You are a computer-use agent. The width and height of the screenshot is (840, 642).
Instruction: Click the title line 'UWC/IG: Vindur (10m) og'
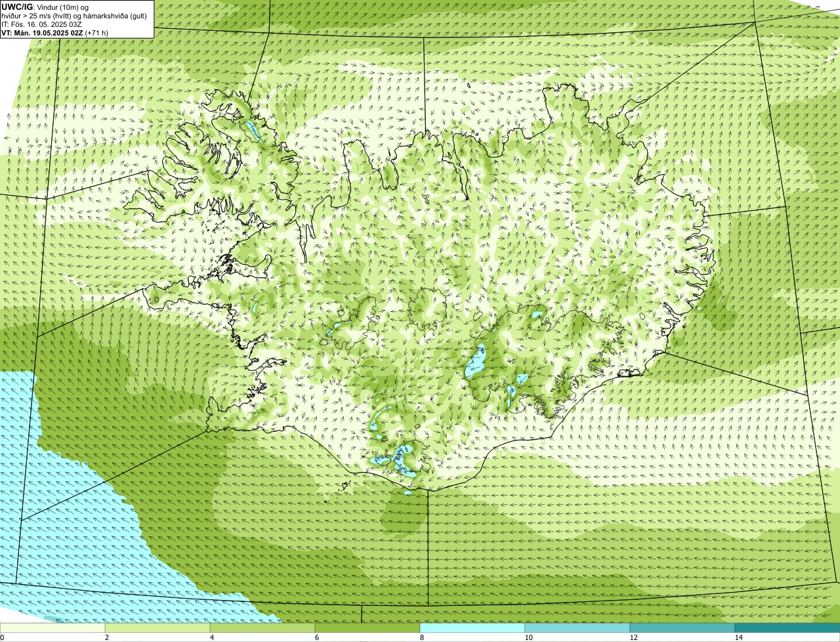[x=45, y=7]
